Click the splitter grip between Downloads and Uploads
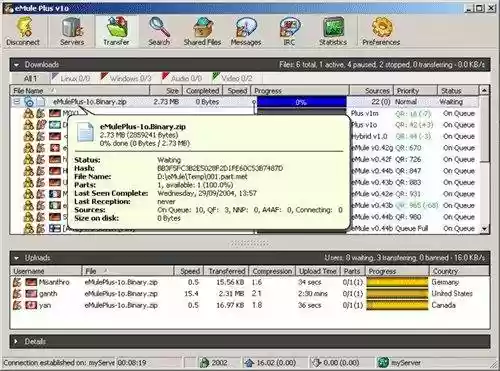 pos(250,244)
